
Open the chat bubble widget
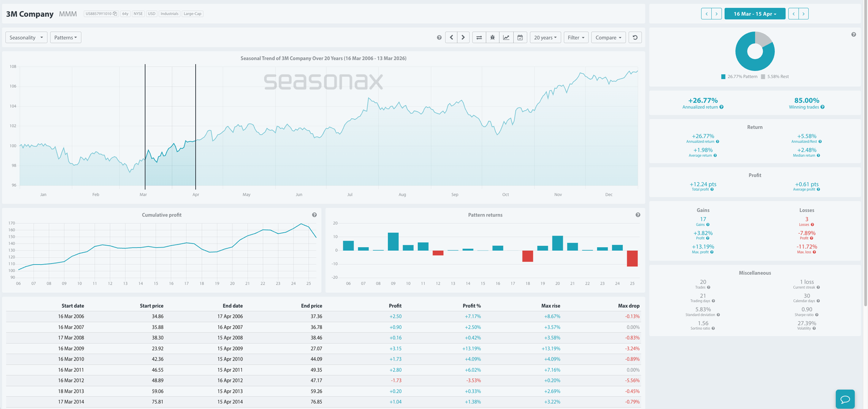845,399
